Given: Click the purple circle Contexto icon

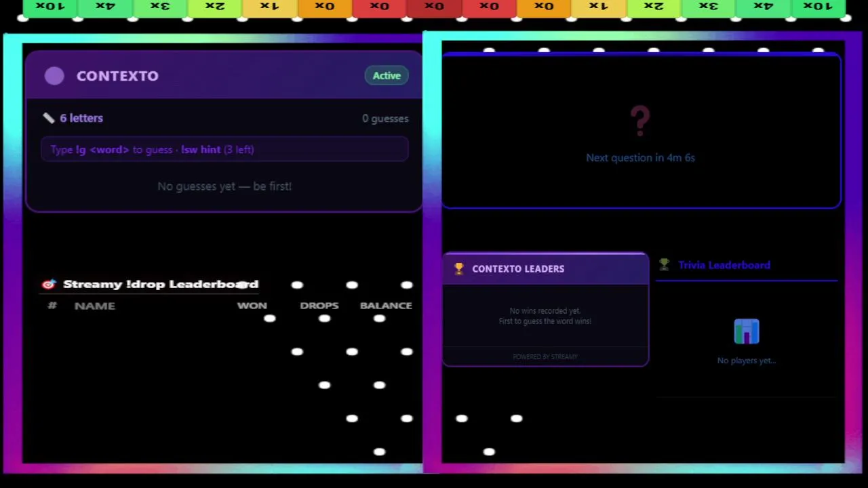Looking at the screenshot, I should (x=54, y=76).
